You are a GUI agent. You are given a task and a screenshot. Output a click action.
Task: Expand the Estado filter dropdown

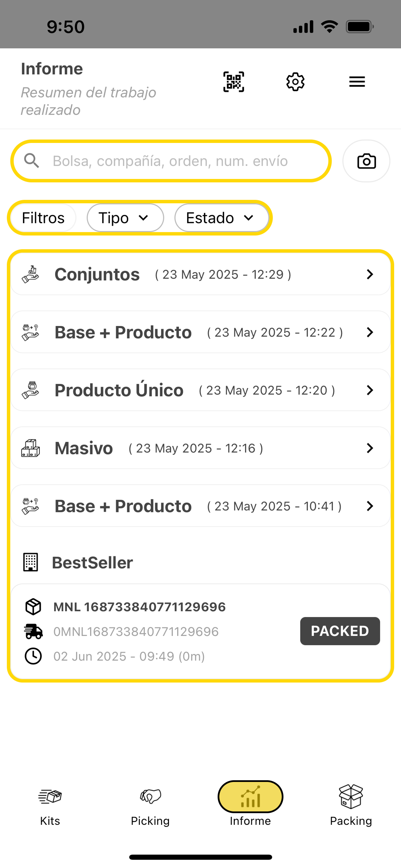click(221, 218)
